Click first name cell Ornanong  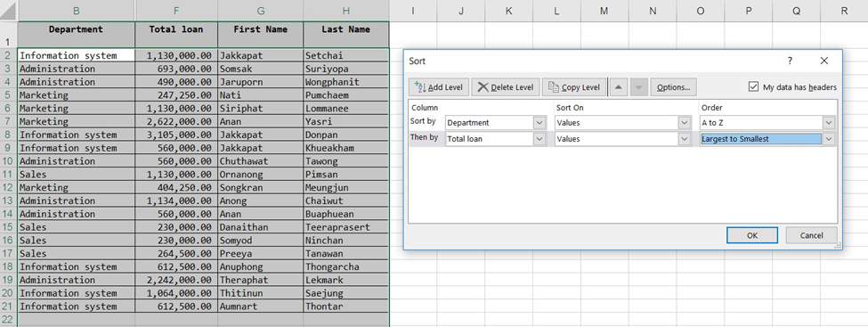(x=260, y=174)
